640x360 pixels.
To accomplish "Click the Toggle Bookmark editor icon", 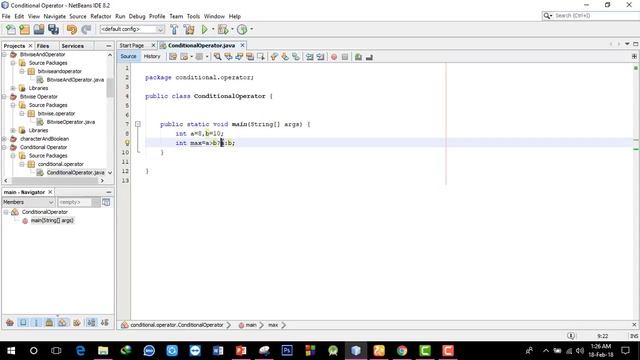I will 296,57.
